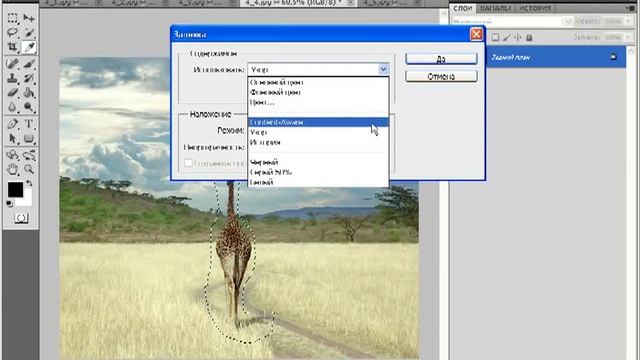Select the Clone Stamp tool

tap(12, 78)
